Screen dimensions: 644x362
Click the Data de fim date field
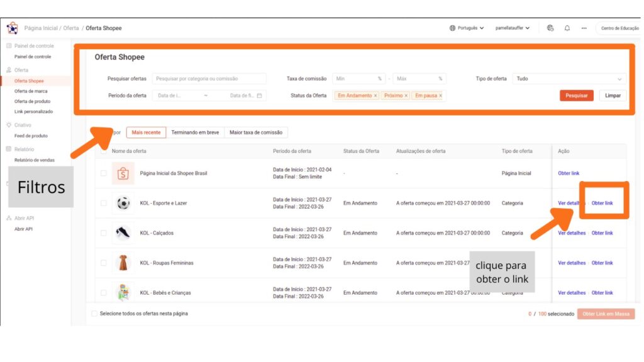(241, 96)
